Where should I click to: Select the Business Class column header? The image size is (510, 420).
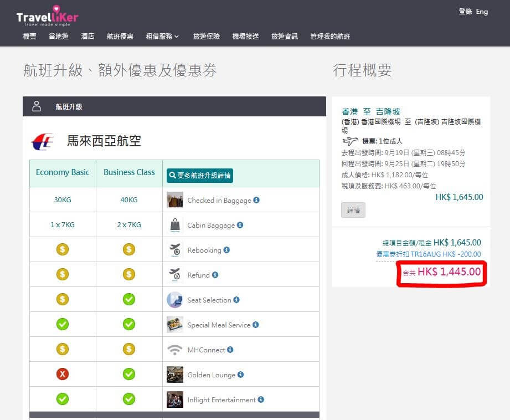tap(129, 172)
